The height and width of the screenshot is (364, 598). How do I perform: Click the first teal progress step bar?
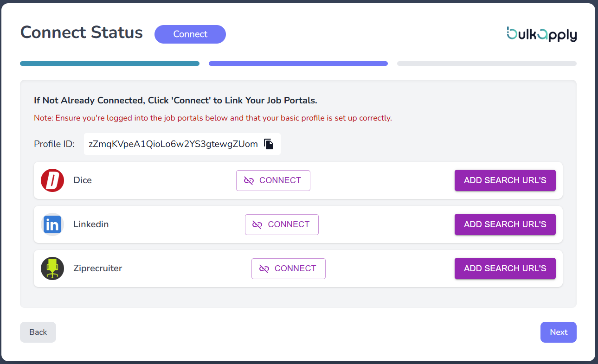tap(109, 64)
